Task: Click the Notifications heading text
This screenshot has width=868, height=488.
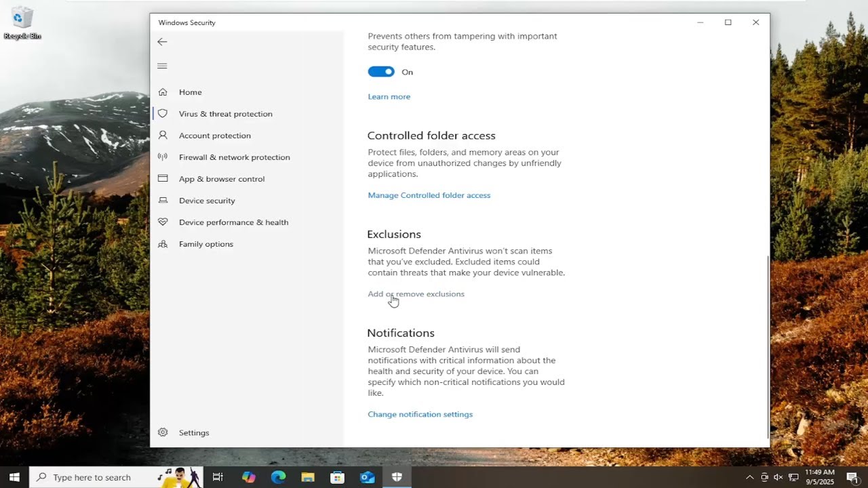Action: (401, 333)
